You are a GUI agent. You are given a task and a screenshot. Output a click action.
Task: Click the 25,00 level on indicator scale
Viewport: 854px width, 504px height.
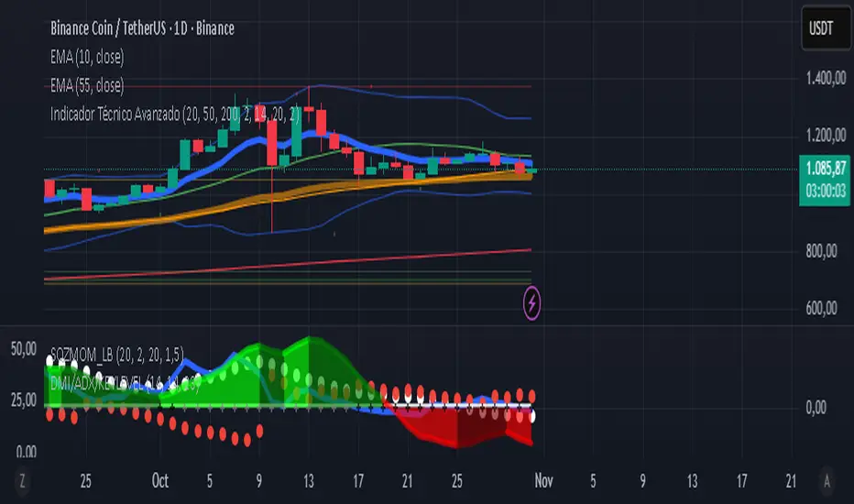coord(24,400)
